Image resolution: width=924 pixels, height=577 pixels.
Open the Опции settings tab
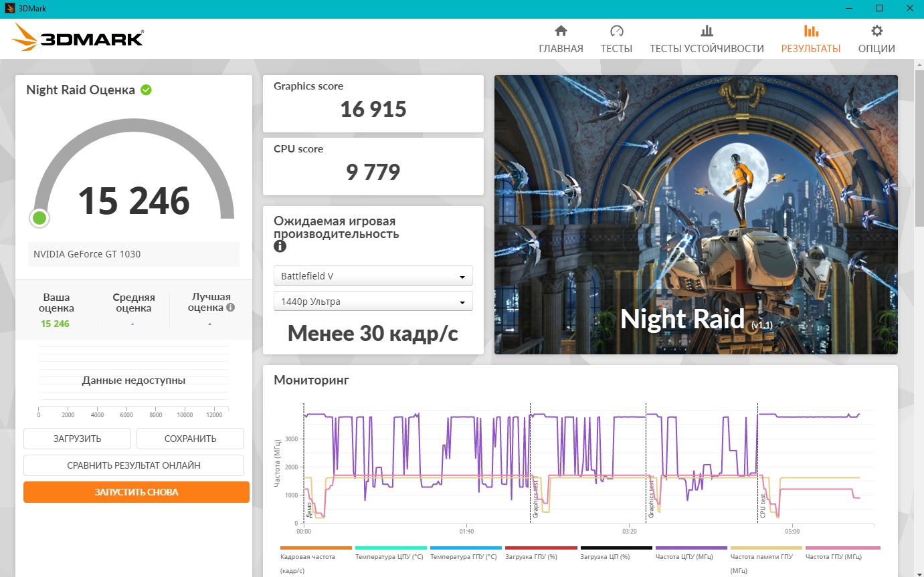[876, 39]
